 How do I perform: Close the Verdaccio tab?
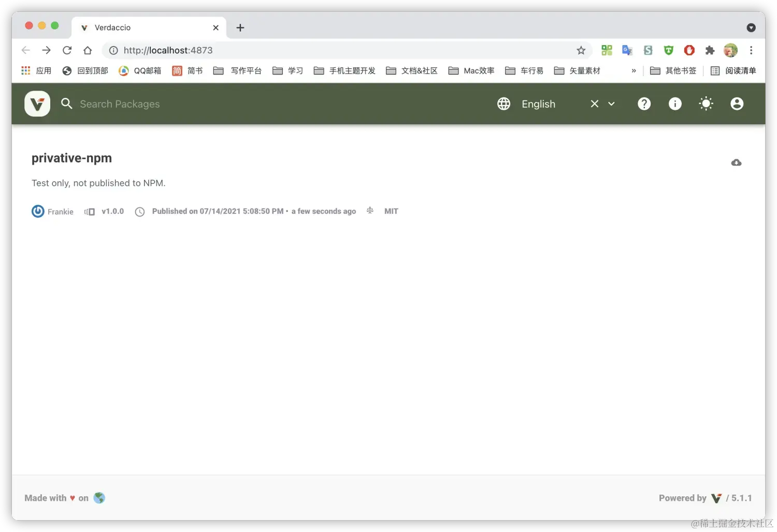point(216,27)
